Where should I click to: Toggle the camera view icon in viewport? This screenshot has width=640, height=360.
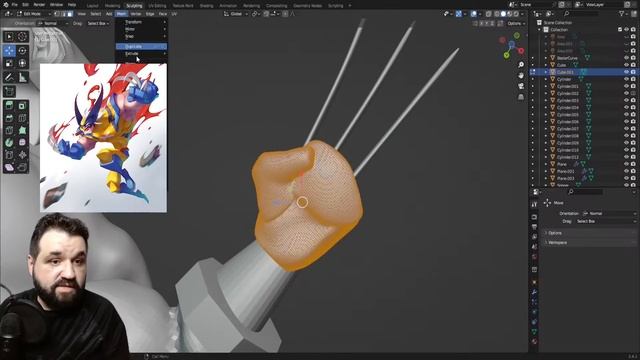click(521, 86)
